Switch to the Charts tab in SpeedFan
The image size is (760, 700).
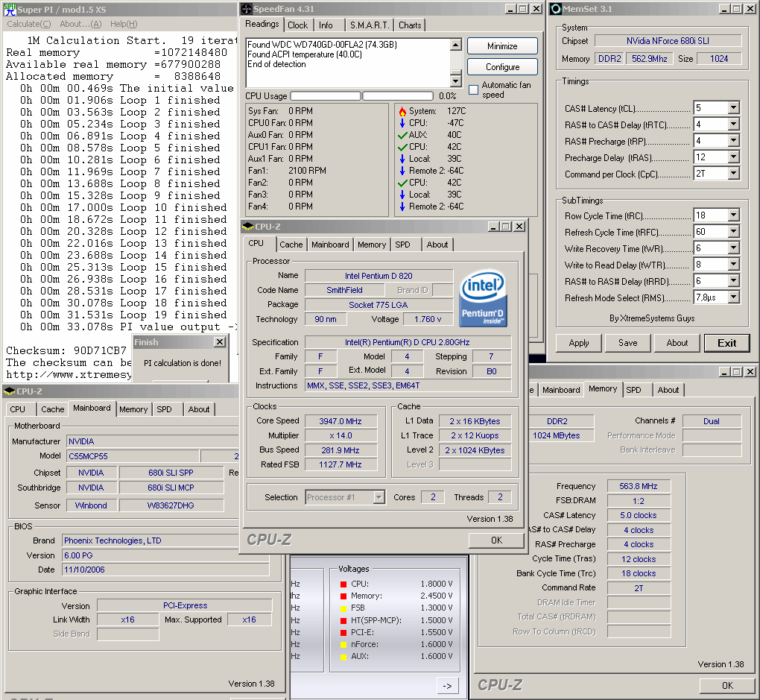point(410,25)
